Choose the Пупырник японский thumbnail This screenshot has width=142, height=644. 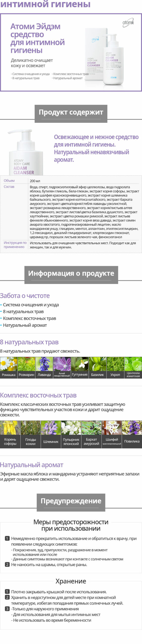point(71,434)
